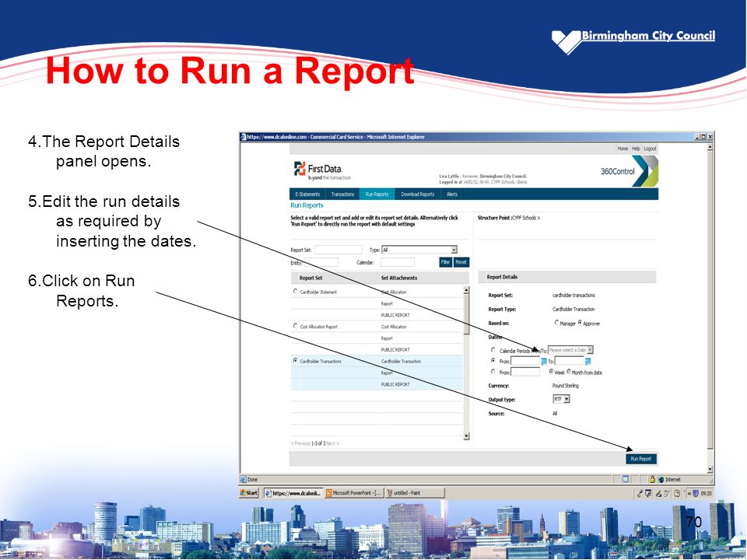Screen dimensions: 747x560
Task: Click the Help link
Action: tap(636, 149)
